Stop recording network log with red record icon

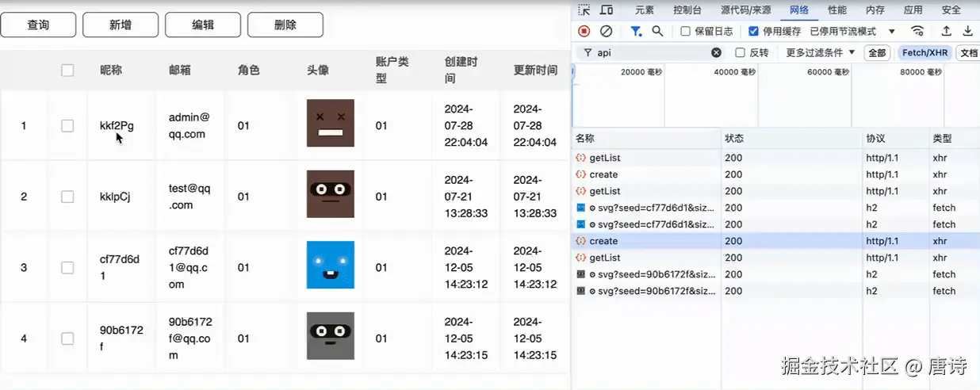click(x=584, y=31)
